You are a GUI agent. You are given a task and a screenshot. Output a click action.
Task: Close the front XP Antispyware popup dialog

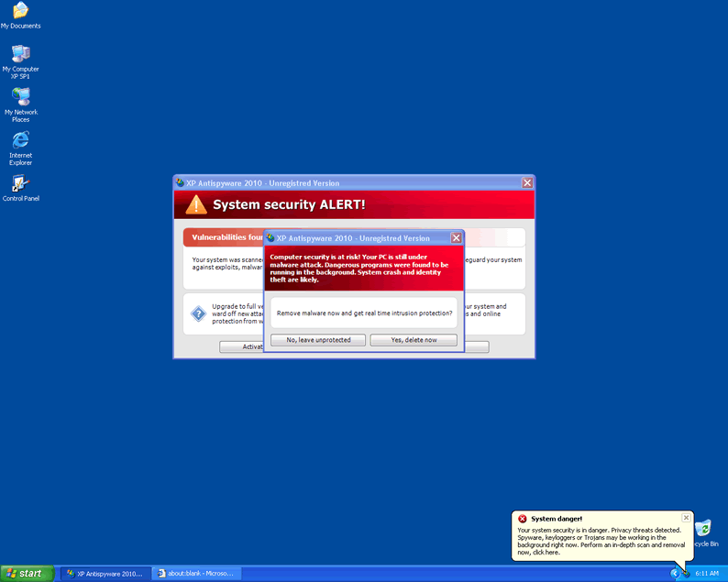(x=456, y=238)
